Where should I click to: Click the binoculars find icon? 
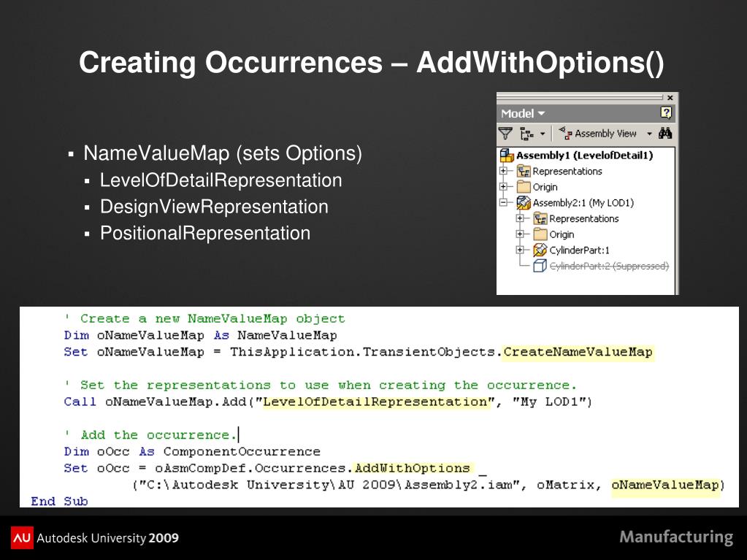click(665, 134)
